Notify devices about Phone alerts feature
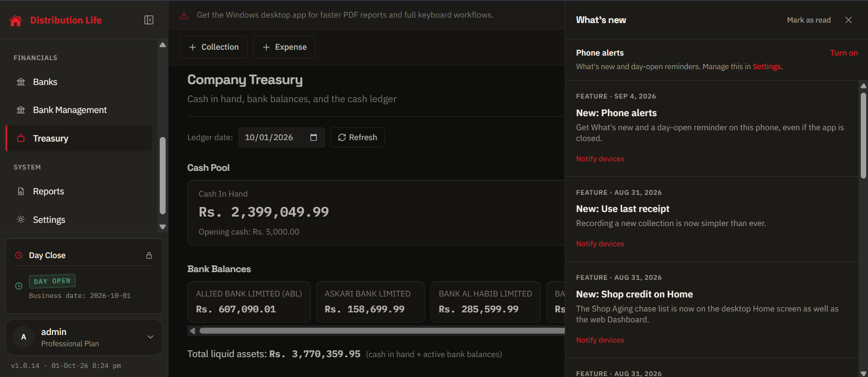The height and width of the screenshot is (377, 868). pos(600,159)
